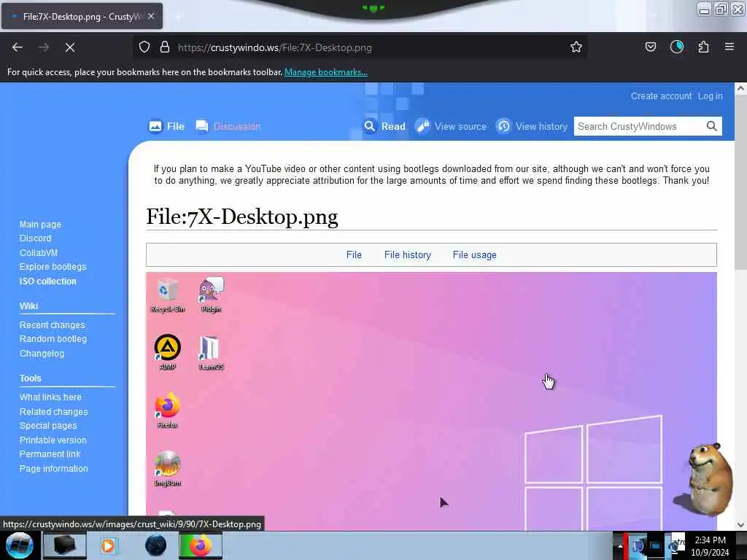Open Recent changes in sidebar
This screenshot has width=747, height=560.
point(52,325)
